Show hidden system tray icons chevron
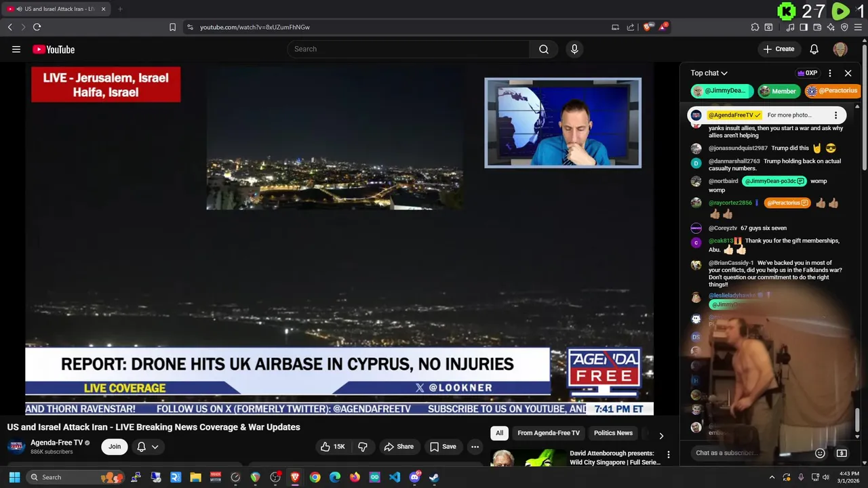This screenshot has width=868, height=488. pos(772,477)
